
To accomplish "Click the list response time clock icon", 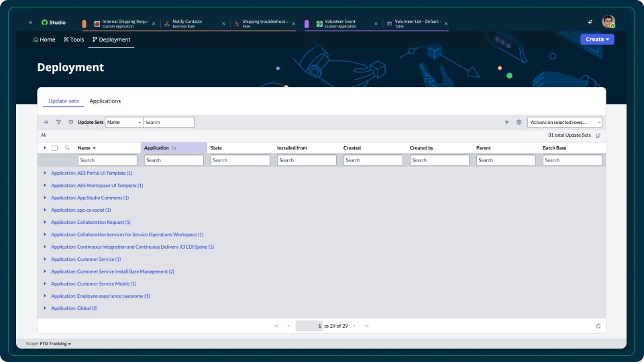I will [598, 326].
